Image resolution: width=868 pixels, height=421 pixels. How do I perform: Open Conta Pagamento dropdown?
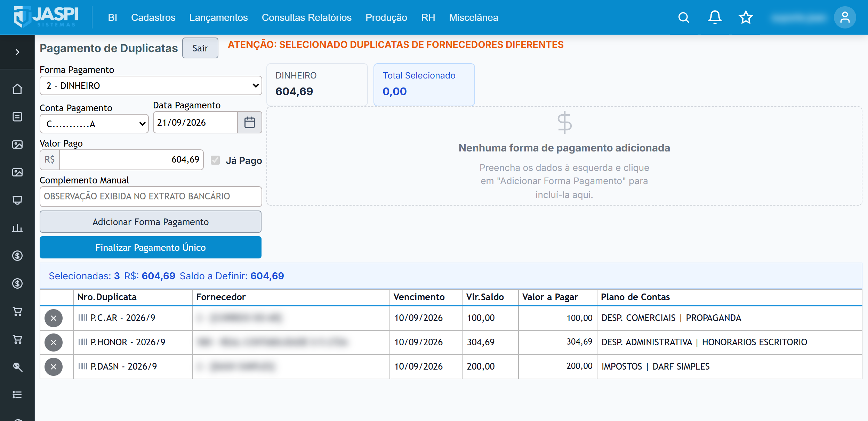pyautogui.click(x=94, y=124)
